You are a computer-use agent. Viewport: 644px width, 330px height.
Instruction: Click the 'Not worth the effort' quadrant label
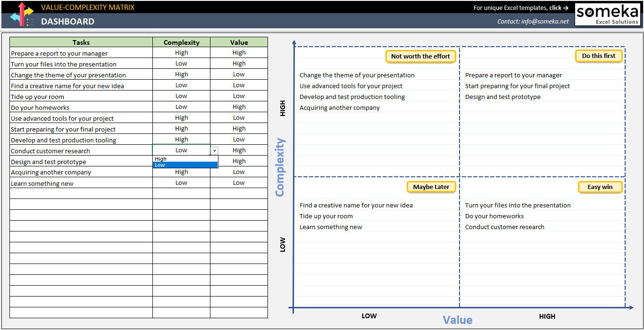(420, 56)
